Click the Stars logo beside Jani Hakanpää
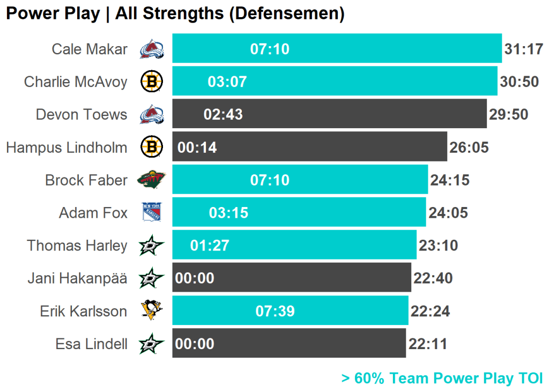This screenshot has height=392, width=549. coord(152,278)
